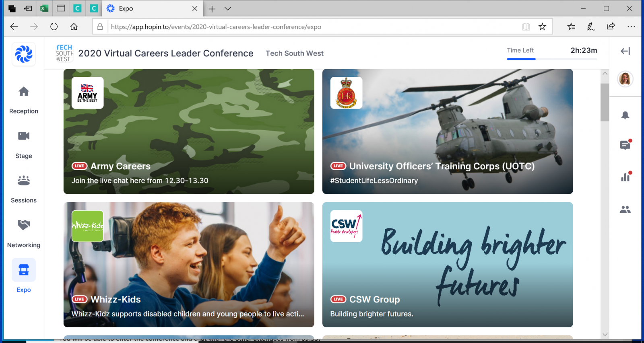
Task: Go back in the browser
Action: [14, 27]
